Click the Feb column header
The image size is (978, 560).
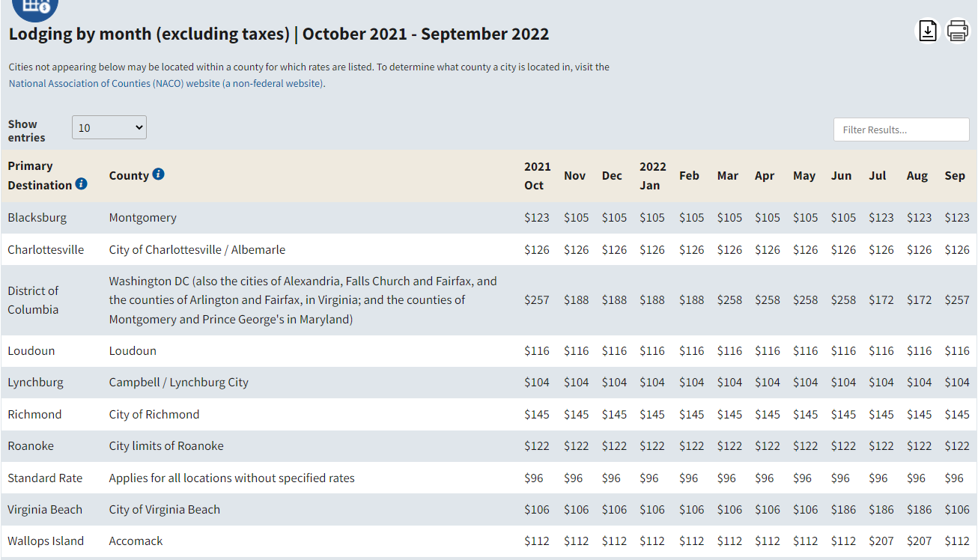point(689,175)
